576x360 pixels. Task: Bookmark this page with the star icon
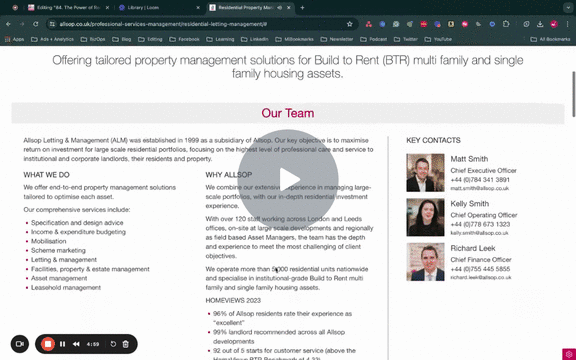click(x=349, y=24)
